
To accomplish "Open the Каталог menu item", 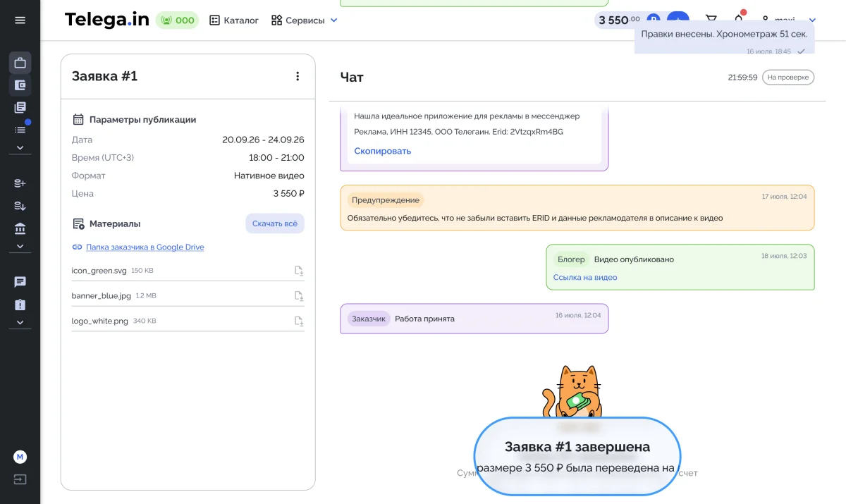I will (x=234, y=20).
